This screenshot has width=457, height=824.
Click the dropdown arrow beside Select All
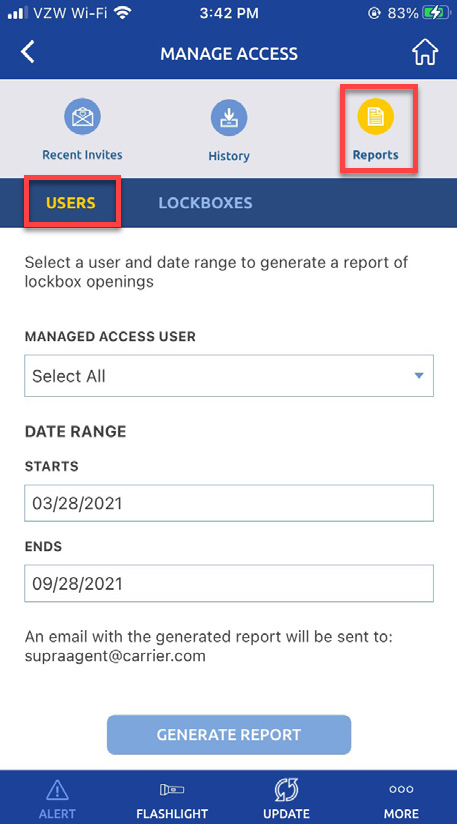419,376
